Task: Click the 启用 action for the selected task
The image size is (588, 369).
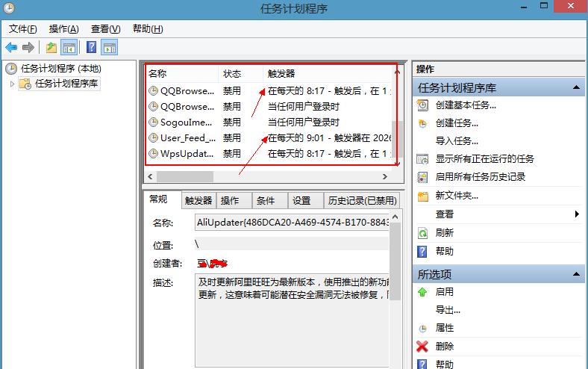Action: click(x=445, y=292)
